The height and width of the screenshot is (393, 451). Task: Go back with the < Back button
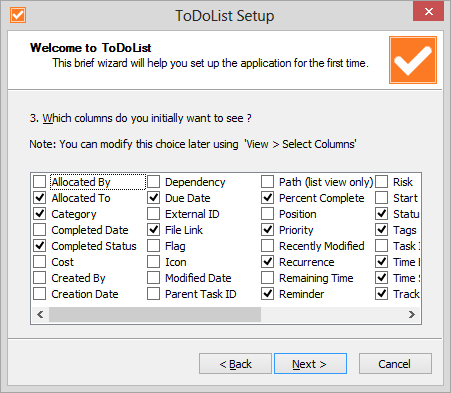pos(235,364)
